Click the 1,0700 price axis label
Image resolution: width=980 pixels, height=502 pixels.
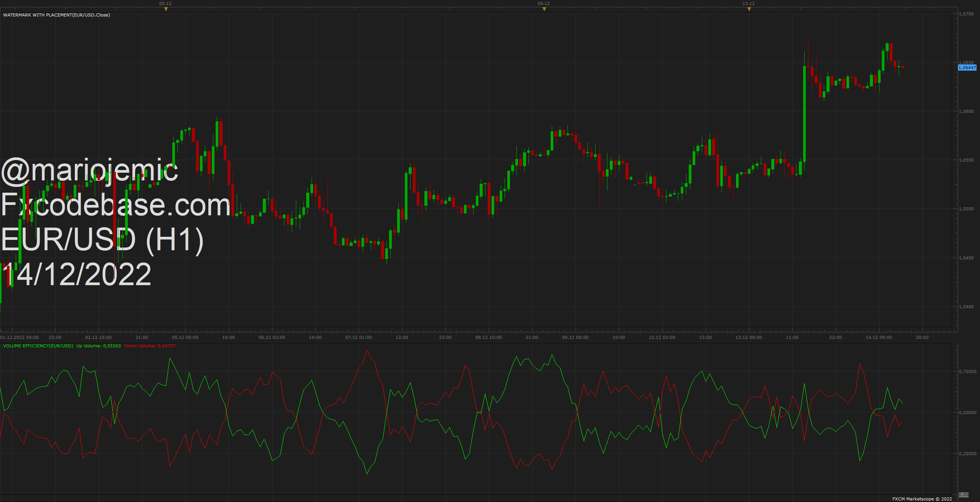coord(966,14)
